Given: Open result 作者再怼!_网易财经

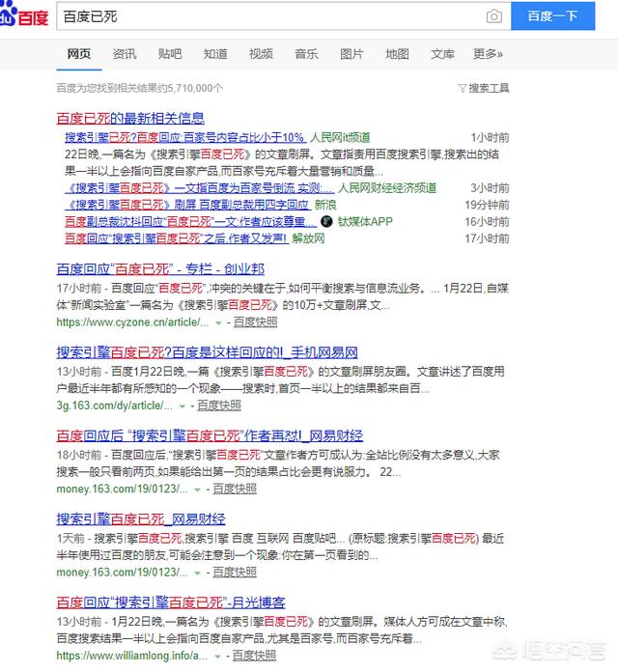Looking at the screenshot, I should 210,435.
